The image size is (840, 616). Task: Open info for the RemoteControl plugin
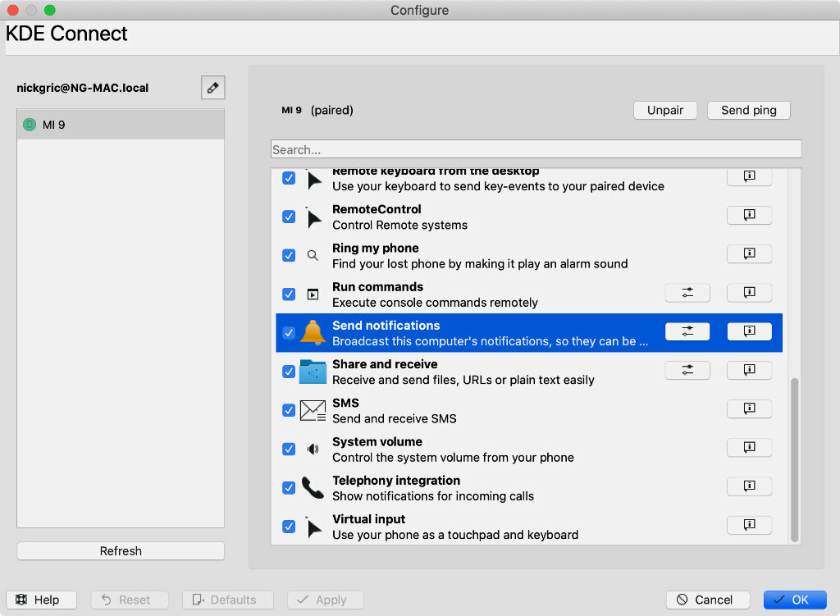tap(749, 215)
